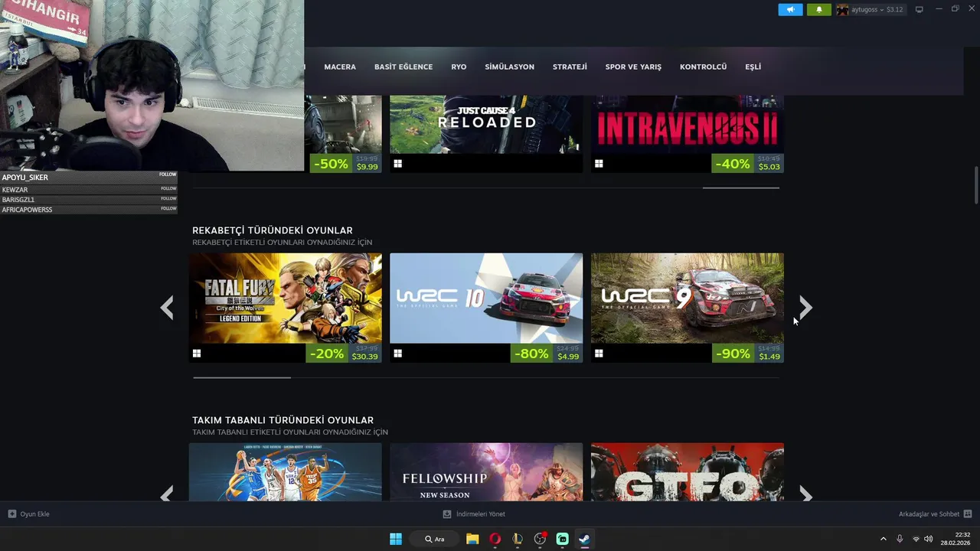Viewport: 980px width, 551px height.
Task: Open the STRATEJİ category tab
Action: 570,67
